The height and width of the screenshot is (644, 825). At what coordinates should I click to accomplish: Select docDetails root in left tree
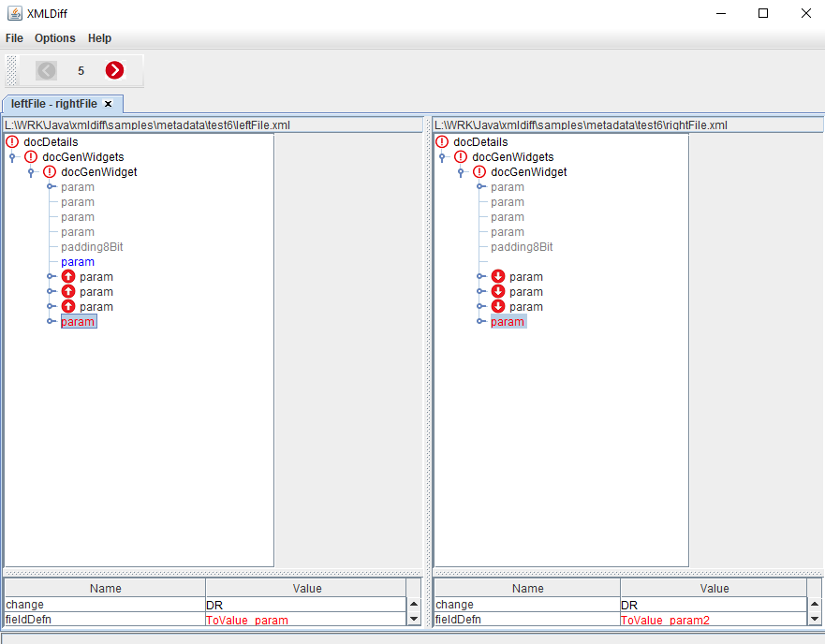coord(52,141)
